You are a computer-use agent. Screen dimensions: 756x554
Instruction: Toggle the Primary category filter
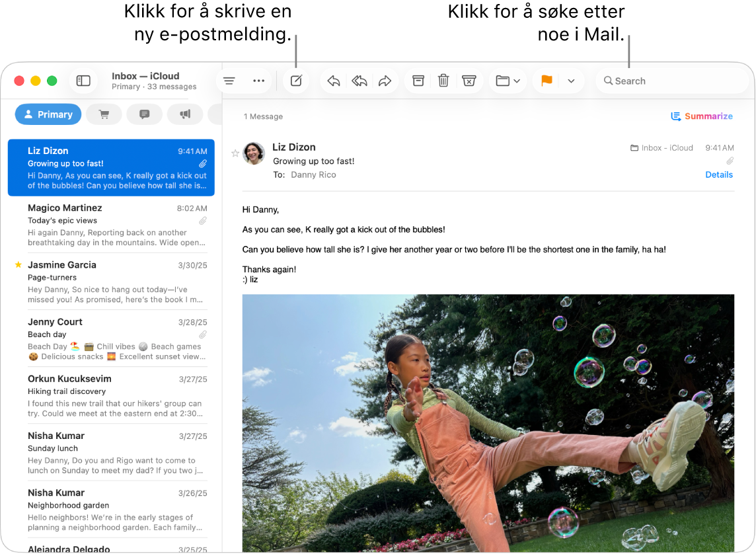coord(48,114)
